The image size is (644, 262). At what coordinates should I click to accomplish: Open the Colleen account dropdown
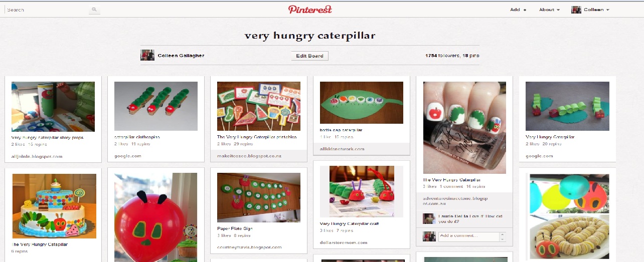tap(596, 10)
